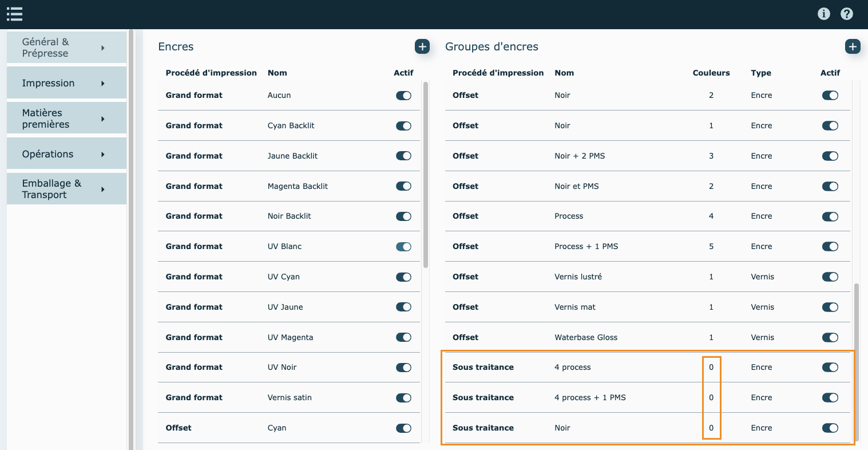Add new ink group with plus icon
868x450 pixels.
click(x=852, y=46)
